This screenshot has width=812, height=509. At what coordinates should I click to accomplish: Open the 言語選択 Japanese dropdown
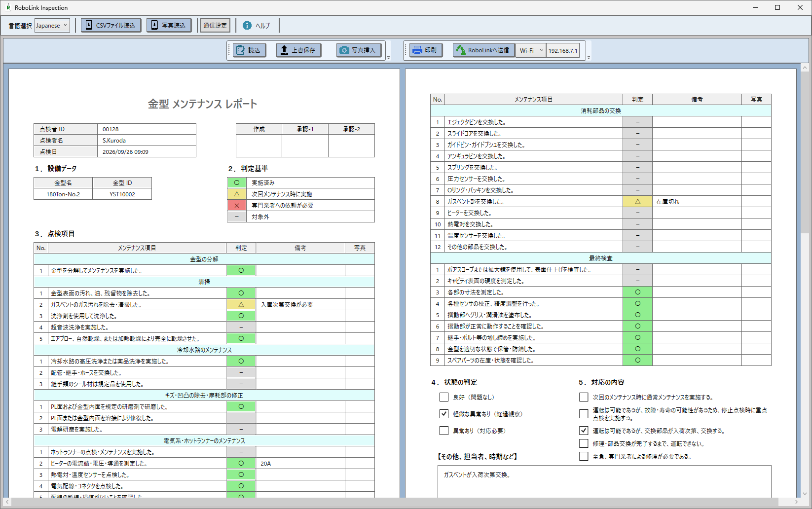(52, 25)
